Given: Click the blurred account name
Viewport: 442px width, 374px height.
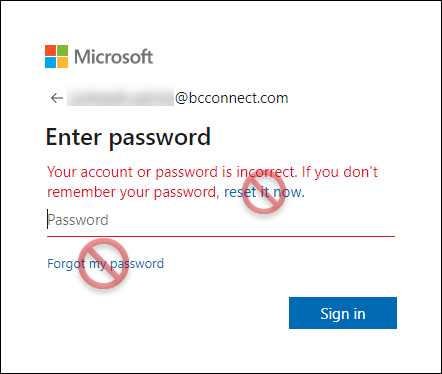Looking at the screenshot, I should pos(120,96).
